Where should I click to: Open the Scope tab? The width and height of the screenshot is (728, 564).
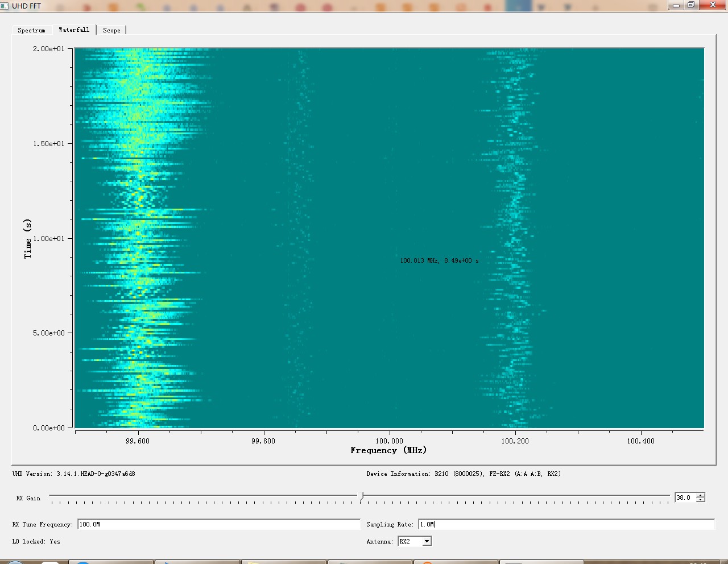point(111,30)
